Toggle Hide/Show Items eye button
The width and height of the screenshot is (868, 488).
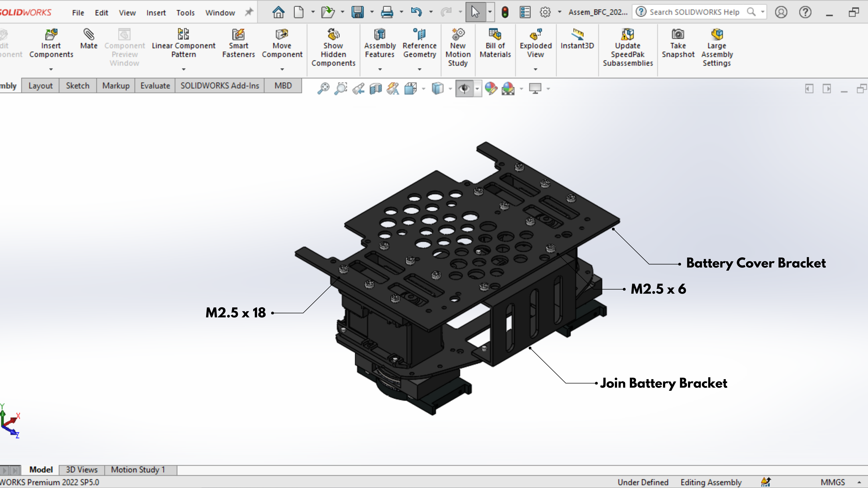tap(464, 89)
